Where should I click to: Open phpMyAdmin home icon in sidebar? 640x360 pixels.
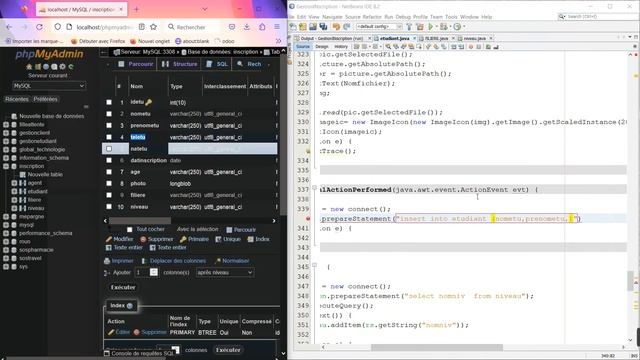coord(29,67)
